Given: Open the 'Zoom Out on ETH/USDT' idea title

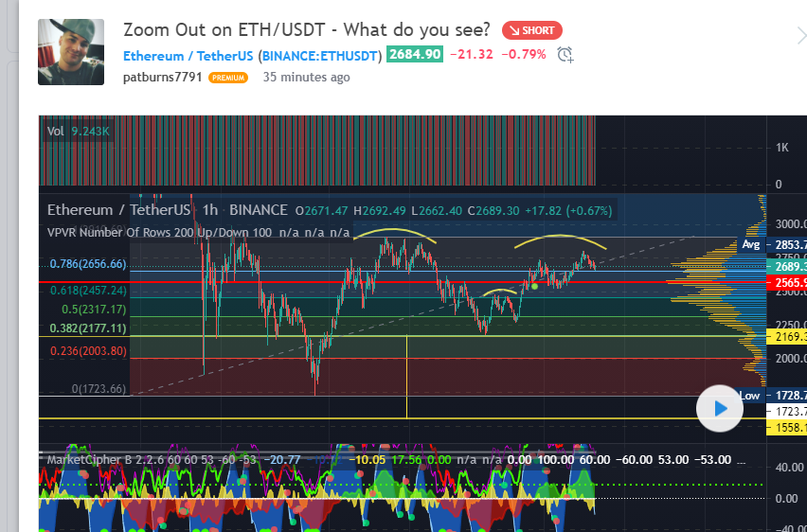Looking at the screenshot, I should (307, 29).
